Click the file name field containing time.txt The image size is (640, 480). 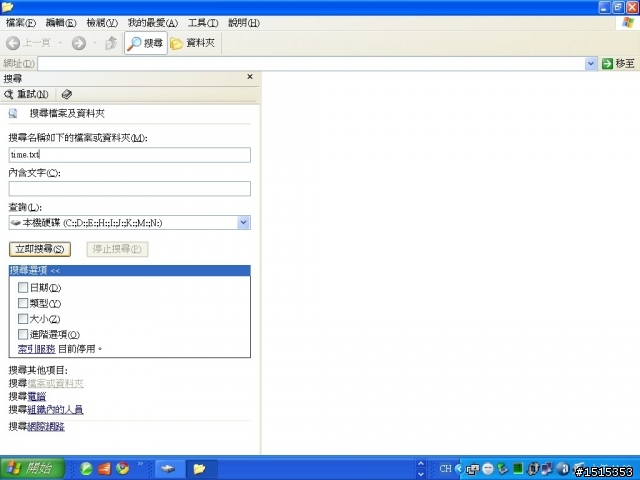129,155
